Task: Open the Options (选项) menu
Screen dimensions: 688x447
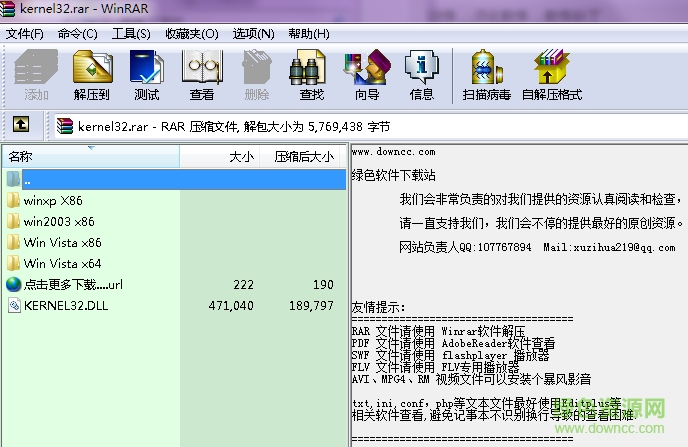Action: 254,34
